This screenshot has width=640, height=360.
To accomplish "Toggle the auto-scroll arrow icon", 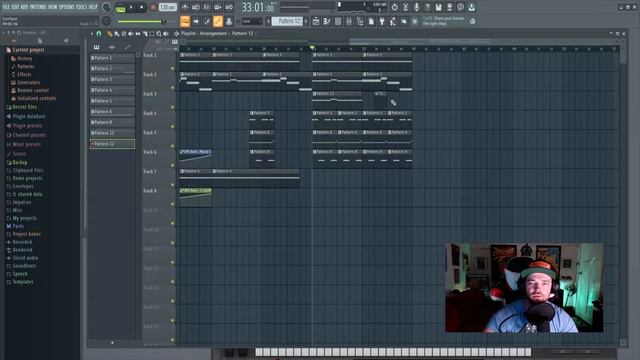I will 196,21.
